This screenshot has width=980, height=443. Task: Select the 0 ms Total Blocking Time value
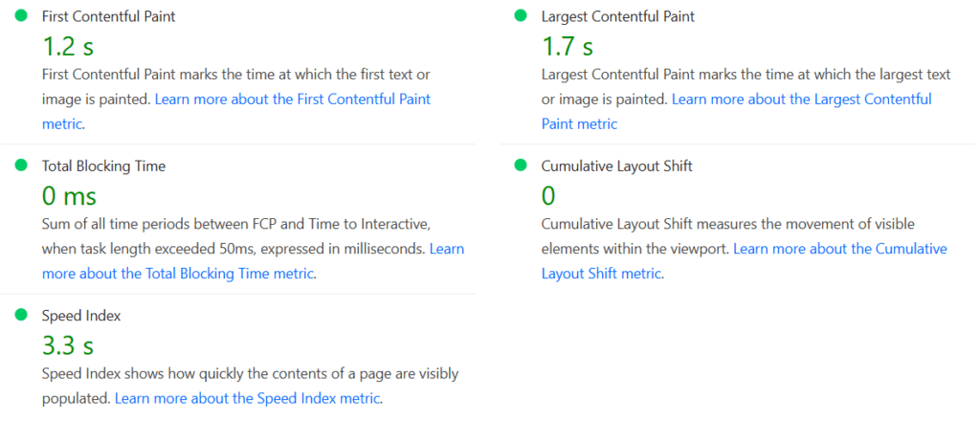coord(69,195)
